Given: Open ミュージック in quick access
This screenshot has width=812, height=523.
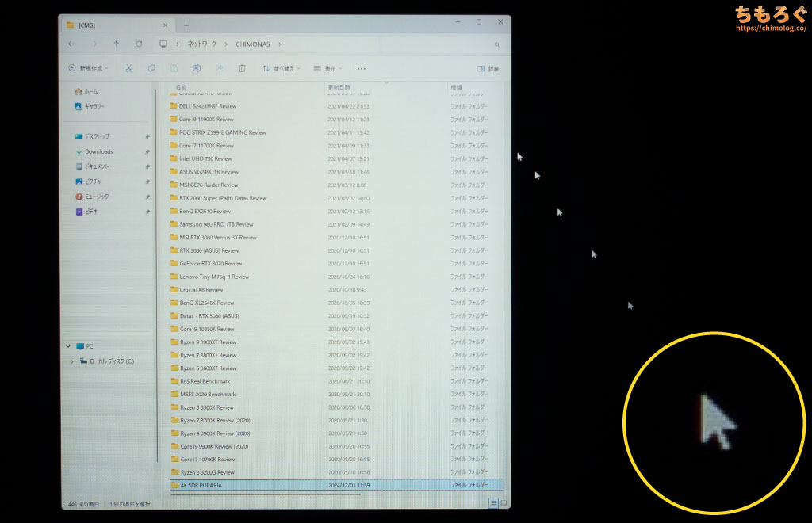Looking at the screenshot, I should pos(92,197).
